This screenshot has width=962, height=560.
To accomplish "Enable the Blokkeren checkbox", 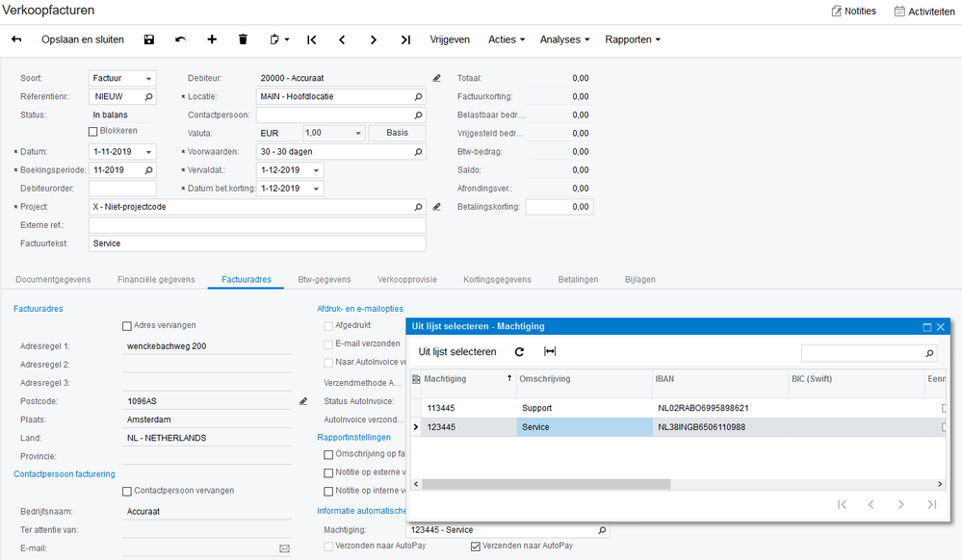I will point(93,131).
